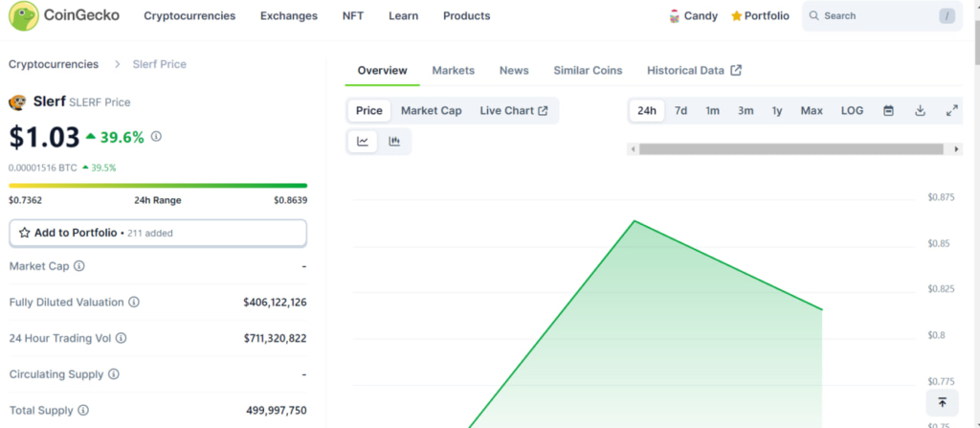
Task: Switch to the Markets tab
Action: [453, 70]
